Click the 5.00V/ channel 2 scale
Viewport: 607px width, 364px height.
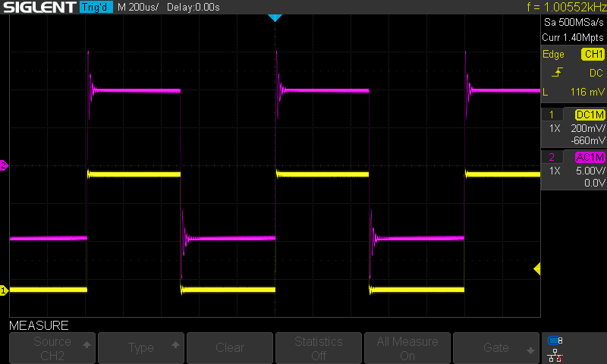[590, 171]
